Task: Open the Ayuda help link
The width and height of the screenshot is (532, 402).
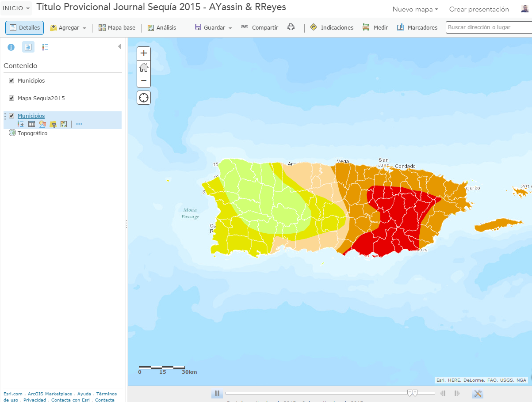Action: (84, 394)
